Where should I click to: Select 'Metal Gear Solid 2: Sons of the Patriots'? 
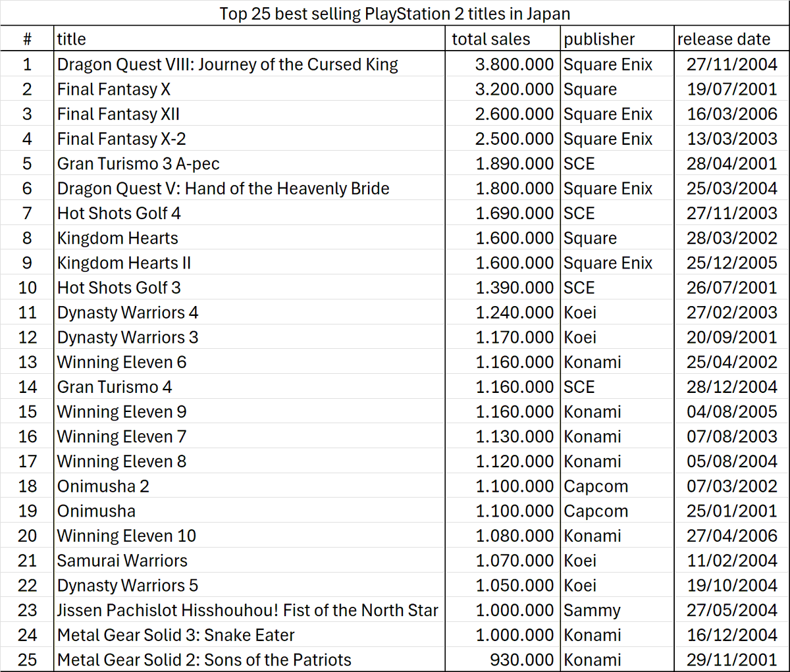click(250, 659)
